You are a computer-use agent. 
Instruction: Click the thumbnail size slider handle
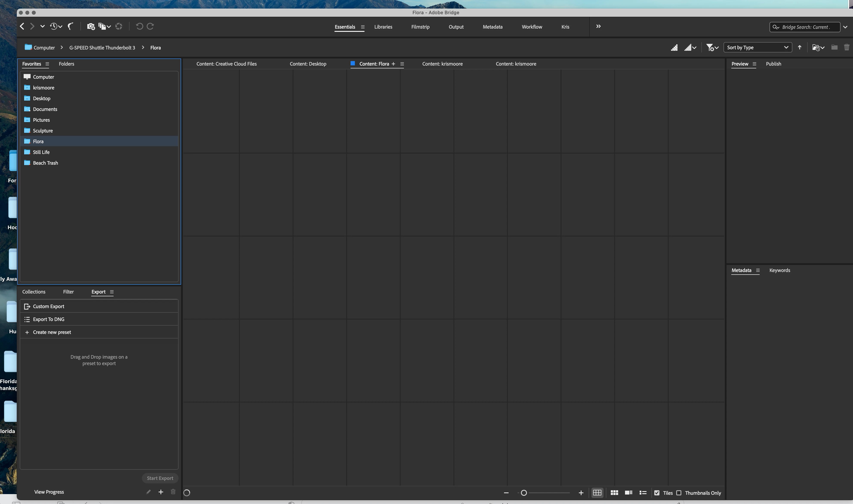(x=524, y=493)
